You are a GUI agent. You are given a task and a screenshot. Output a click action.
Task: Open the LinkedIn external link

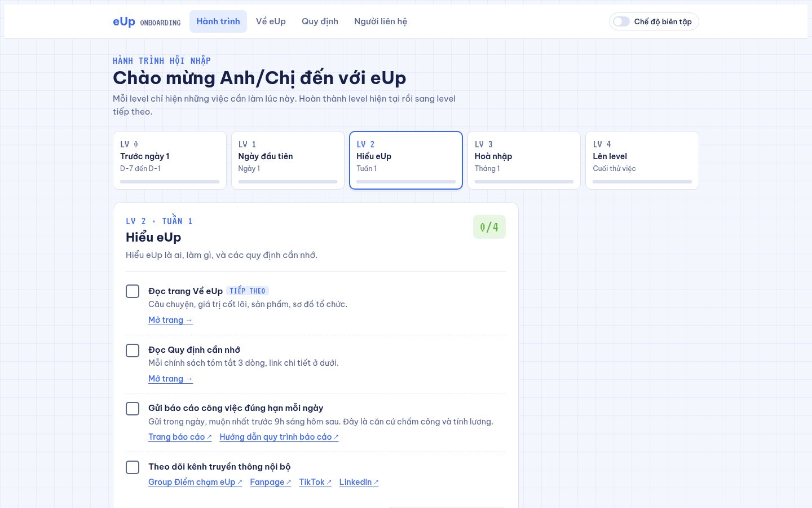point(359,482)
